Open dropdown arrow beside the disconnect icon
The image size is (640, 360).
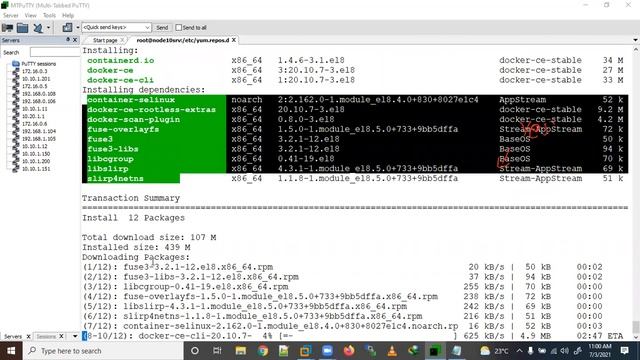(x=48, y=28)
